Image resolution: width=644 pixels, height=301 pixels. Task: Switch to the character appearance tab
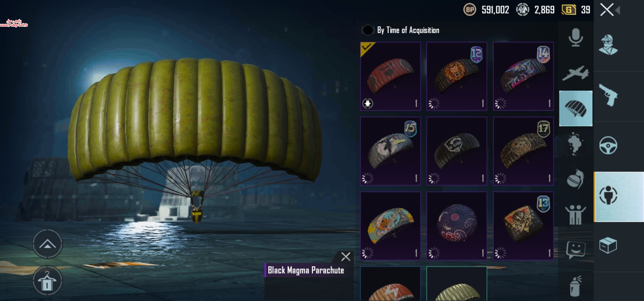pos(619,197)
